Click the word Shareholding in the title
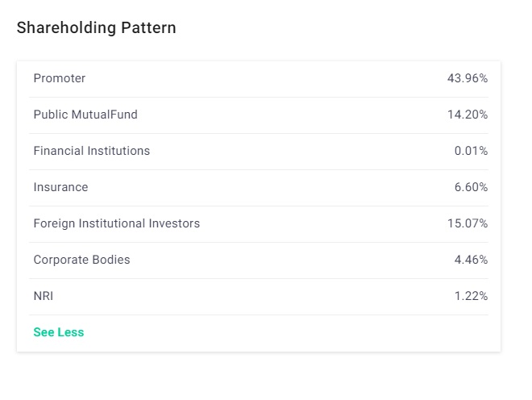The width and height of the screenshot is (532, 400). pos(66,28)
